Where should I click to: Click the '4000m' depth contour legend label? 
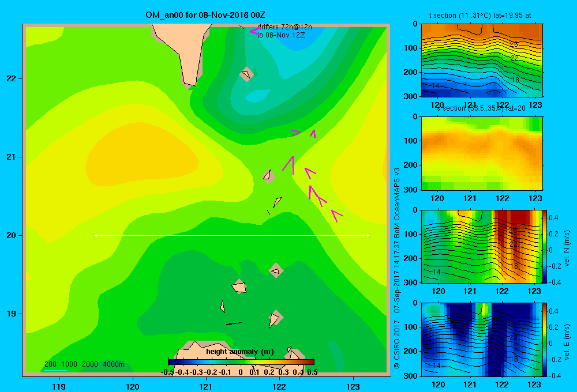pyautogui.click(x=113, y=364)
